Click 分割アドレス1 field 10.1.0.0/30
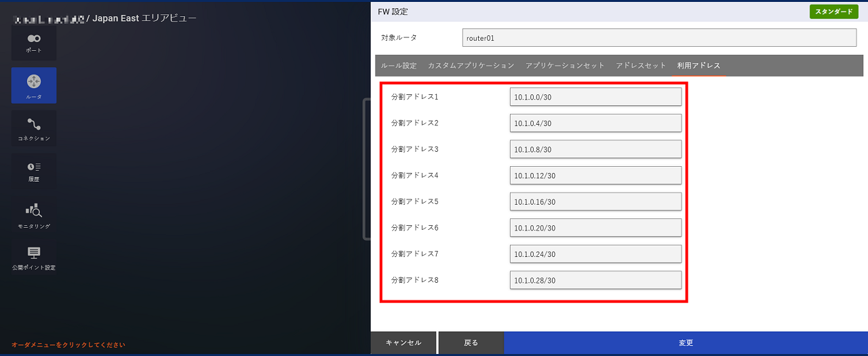 (595, 97)
